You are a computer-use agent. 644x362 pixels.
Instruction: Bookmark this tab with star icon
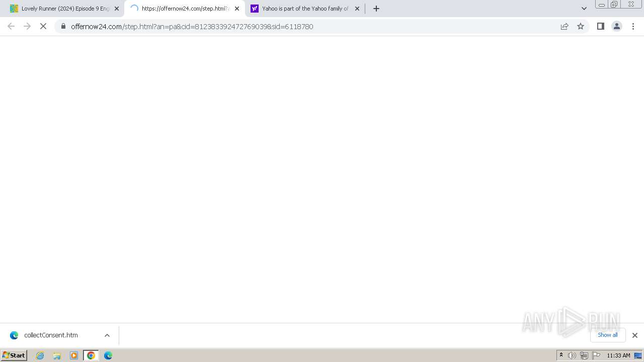(x=581, y=26)
